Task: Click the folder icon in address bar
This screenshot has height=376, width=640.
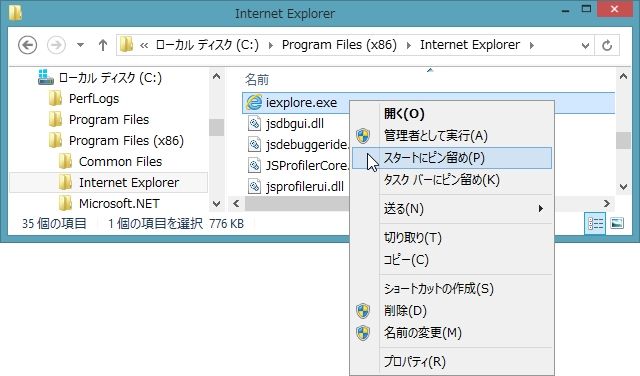Action: [x=126, y=44]
